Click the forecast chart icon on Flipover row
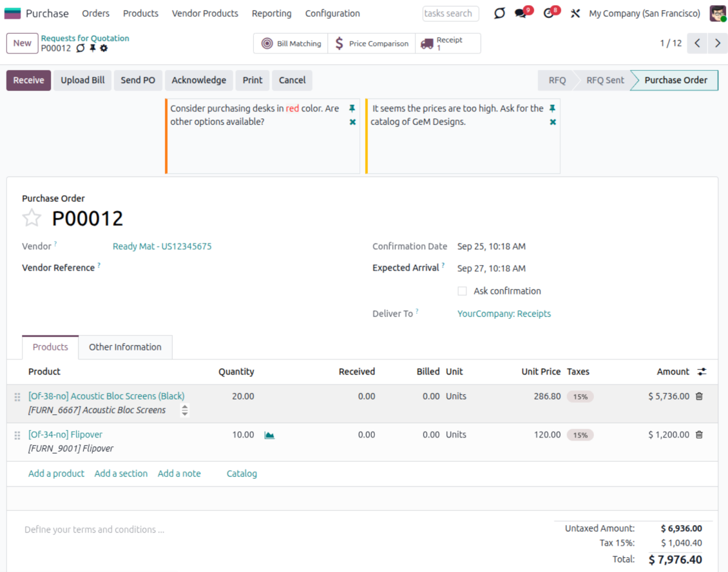The height and width of the screenshot is (572, 728). point(269,435)
